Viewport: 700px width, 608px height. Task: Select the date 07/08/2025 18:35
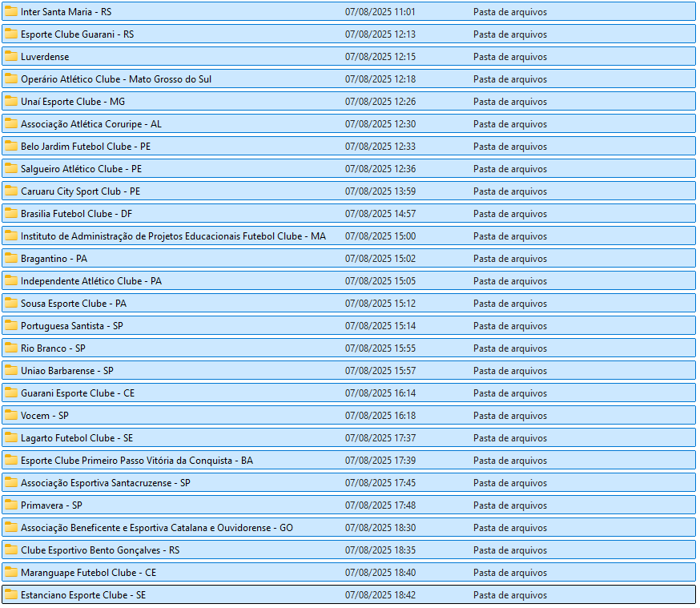pos(380,550)
